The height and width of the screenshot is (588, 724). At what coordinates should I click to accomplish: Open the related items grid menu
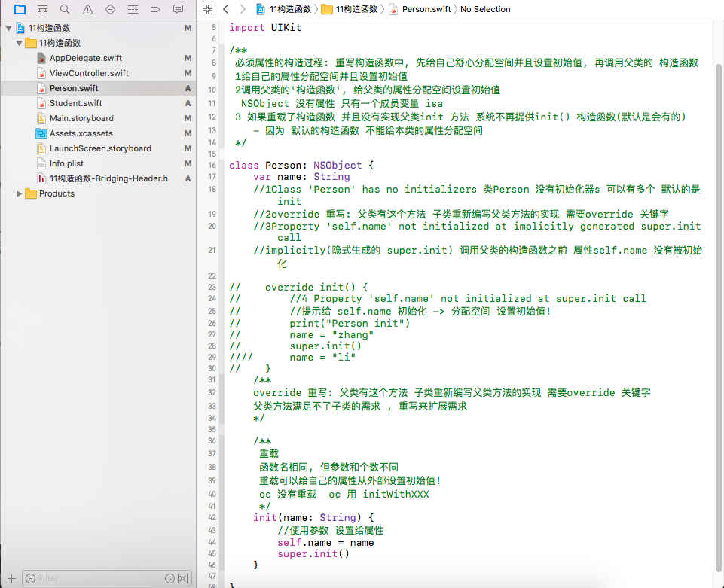click(208, 9)
